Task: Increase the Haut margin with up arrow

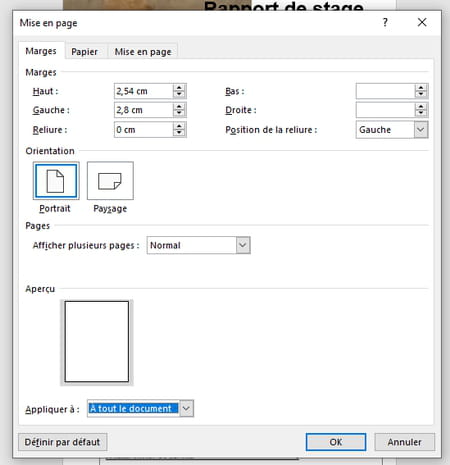Action: point(179,88)
